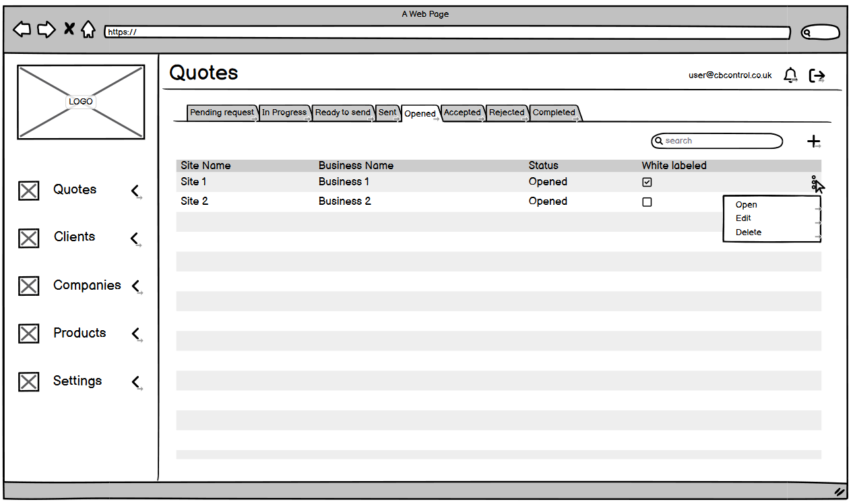Click the plus icon to add quote
This screenshot has width=853, height=504.
(814, 141)
